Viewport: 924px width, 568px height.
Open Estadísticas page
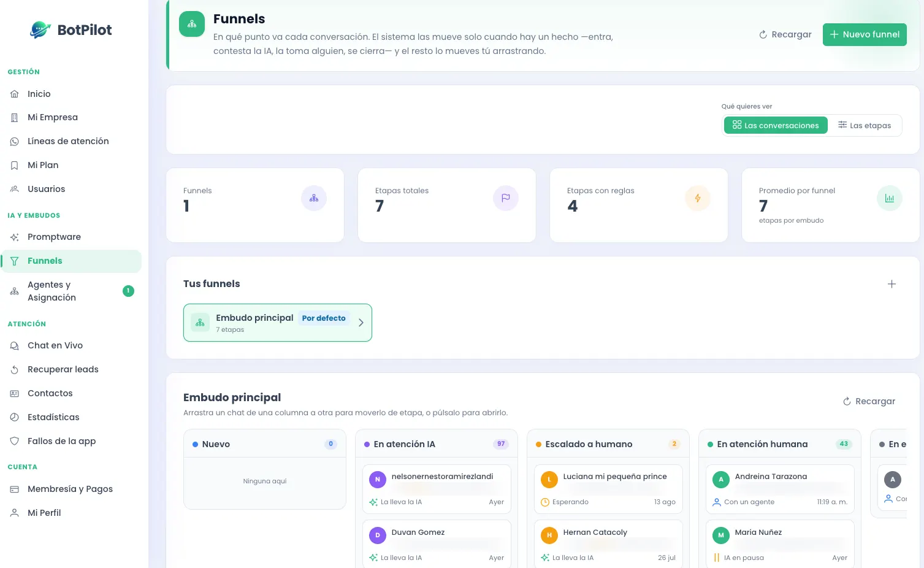[71, 417]
